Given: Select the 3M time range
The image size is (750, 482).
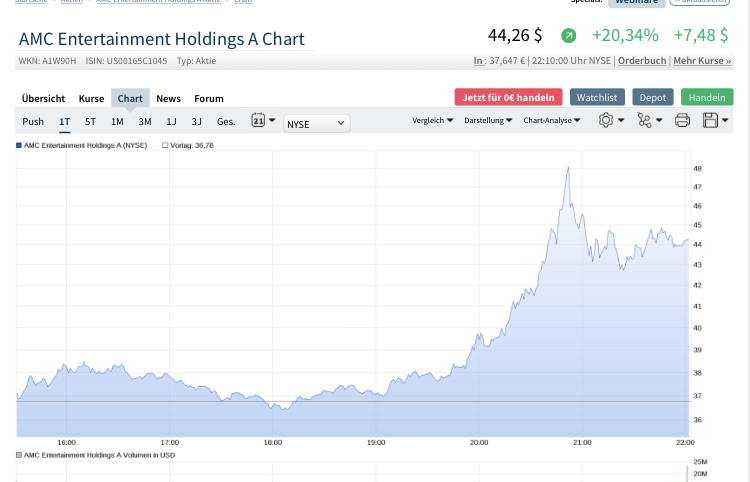Looking at the screenshot, I should tap(145, 122).
